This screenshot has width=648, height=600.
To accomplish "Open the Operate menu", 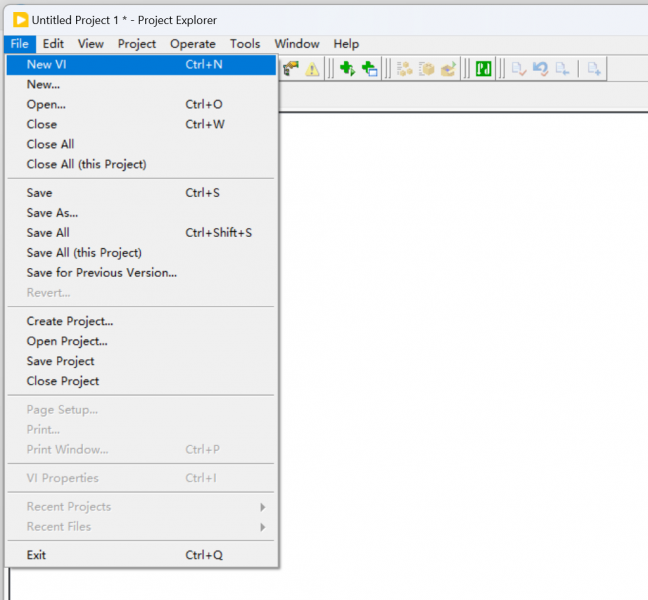I will pos(193,44).
